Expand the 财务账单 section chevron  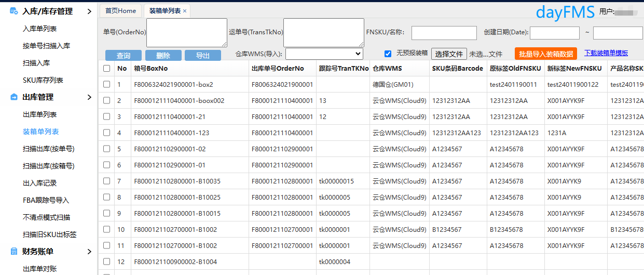[x=89, y=251]
